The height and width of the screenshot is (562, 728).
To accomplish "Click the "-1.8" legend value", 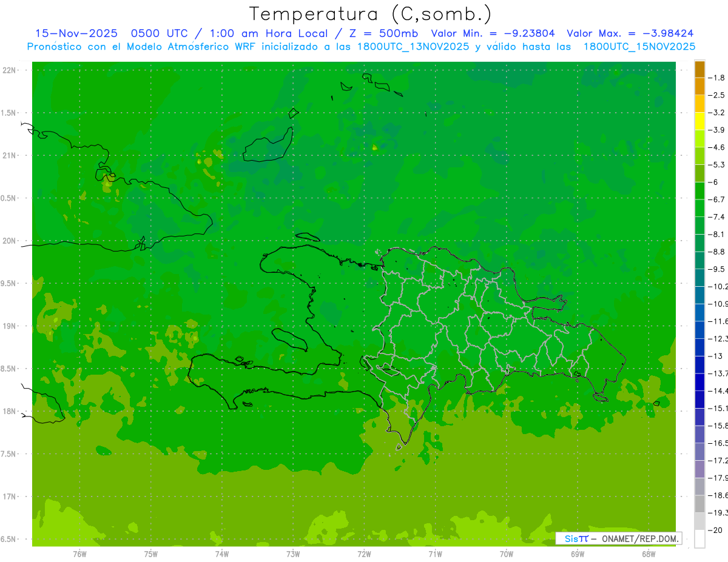I will 716,78.
